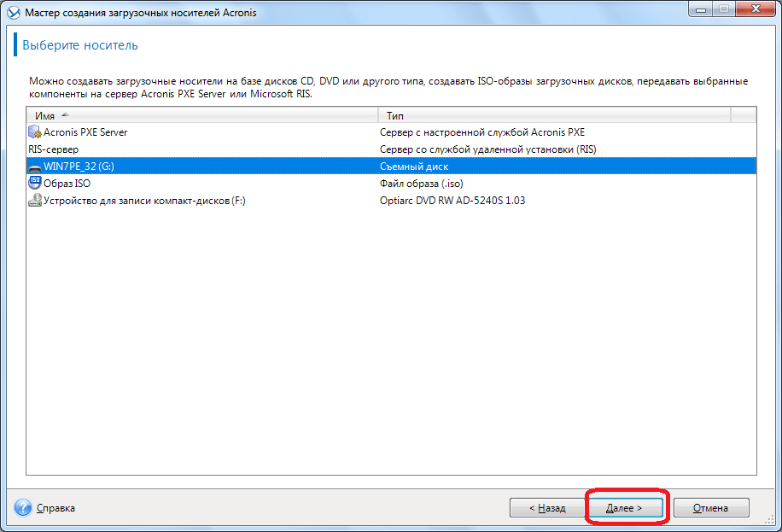Click Сервер с настроенной службой Acronis PXE
The width and height of the screenshot is (782, 532).
click(x=482, y=132)
